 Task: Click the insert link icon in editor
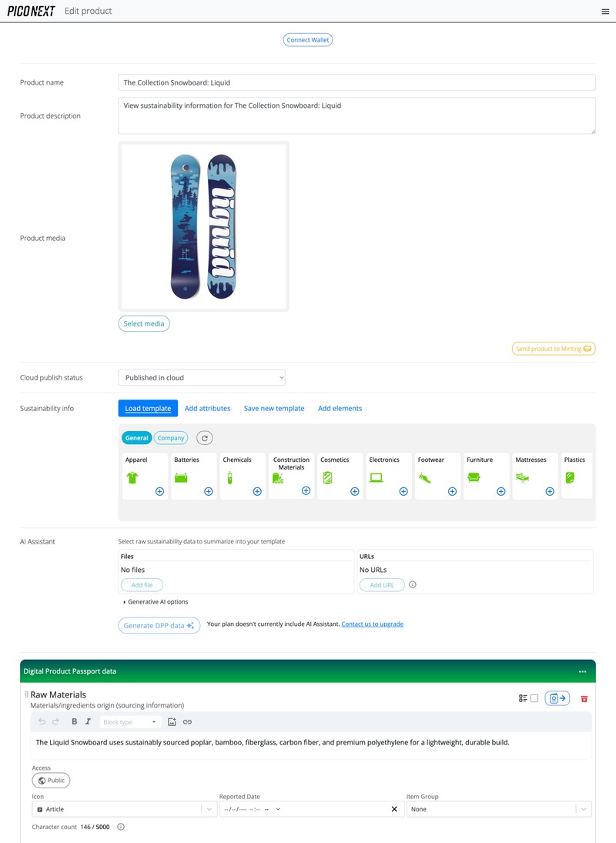187,721
